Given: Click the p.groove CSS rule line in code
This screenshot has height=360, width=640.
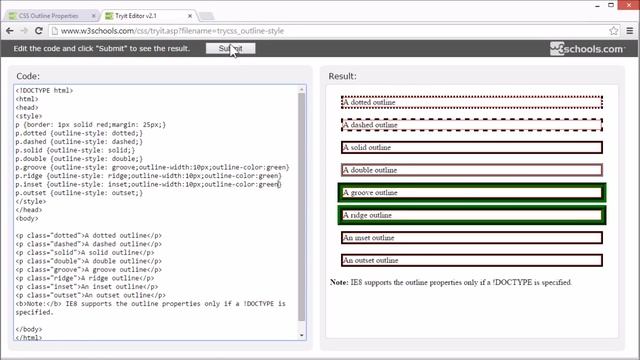Looking at the screenshot, I should click(x=152, y=167).
